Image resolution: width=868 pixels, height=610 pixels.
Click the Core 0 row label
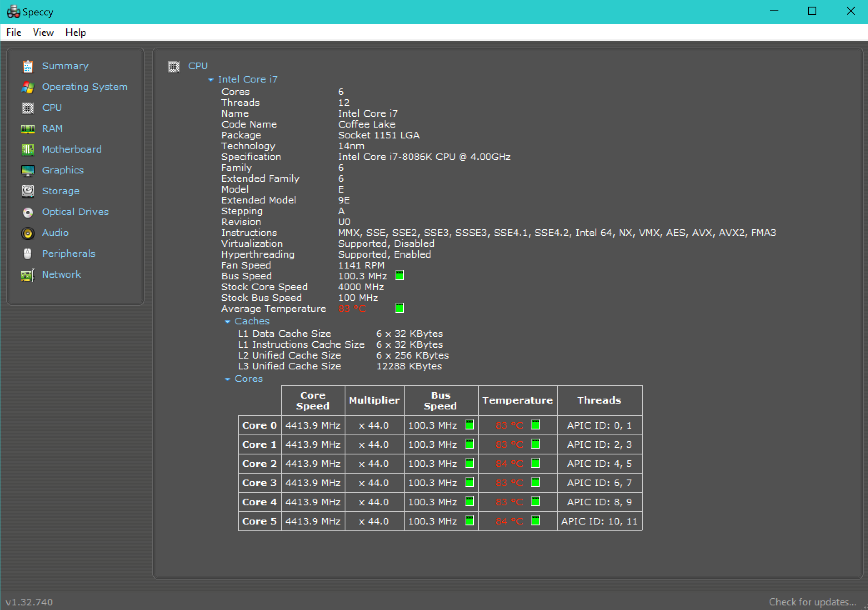pos(260,425)
